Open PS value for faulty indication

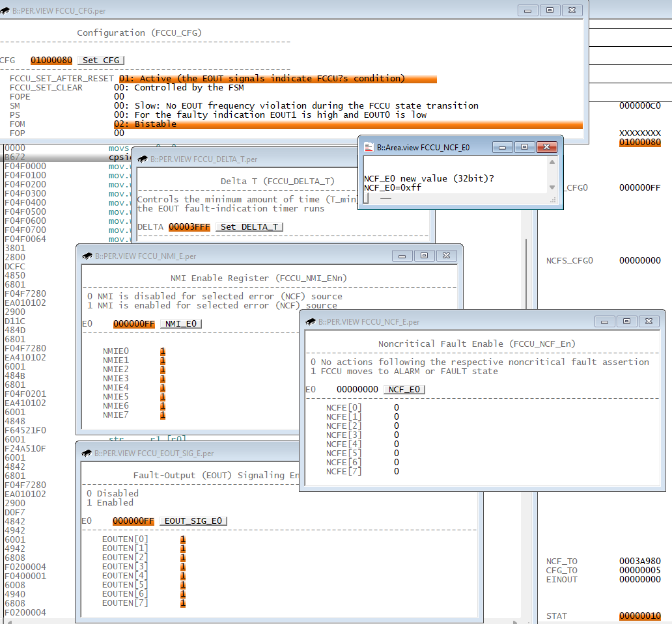click(270, 115)
